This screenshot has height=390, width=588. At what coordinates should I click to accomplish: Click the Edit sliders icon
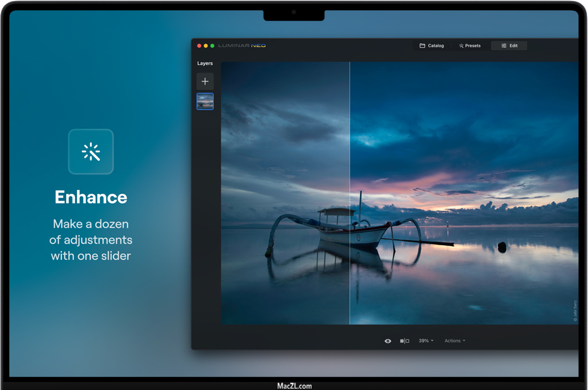pyautogui.click(x=504, y=46)
